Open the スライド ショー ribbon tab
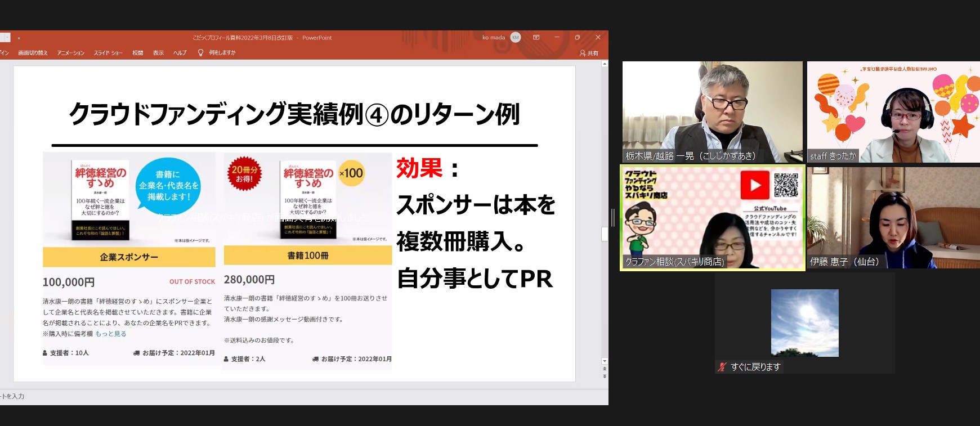This screenshot has height=426, width=980. click(x=108, y=53)
